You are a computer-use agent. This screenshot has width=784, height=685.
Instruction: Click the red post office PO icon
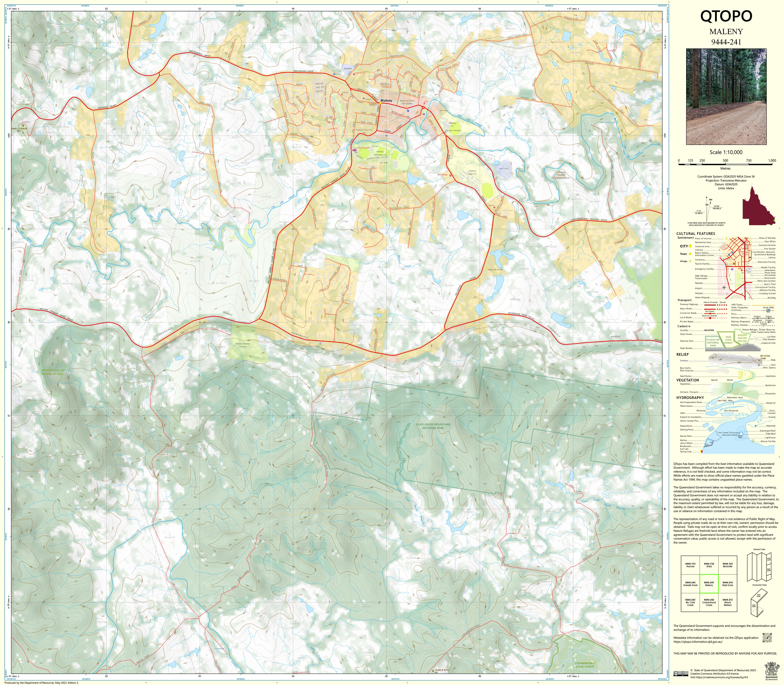424,104
